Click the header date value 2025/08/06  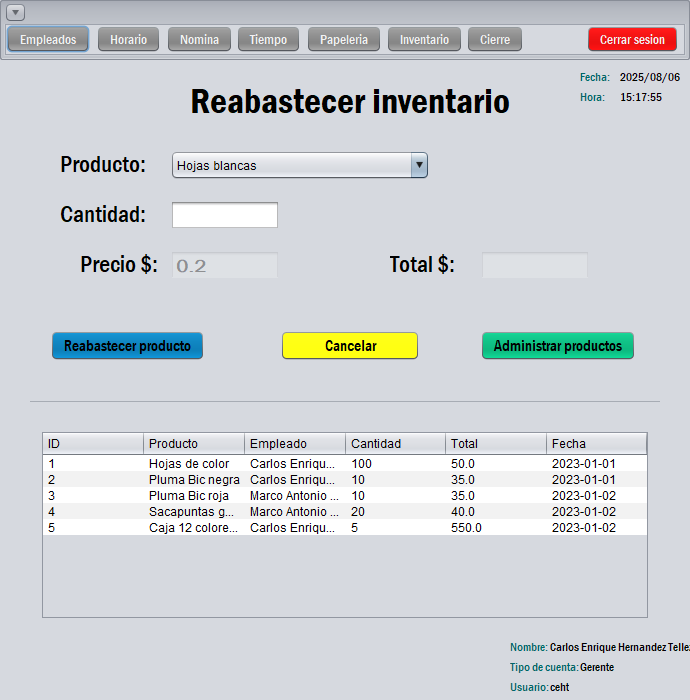click(x=650, y=77)
